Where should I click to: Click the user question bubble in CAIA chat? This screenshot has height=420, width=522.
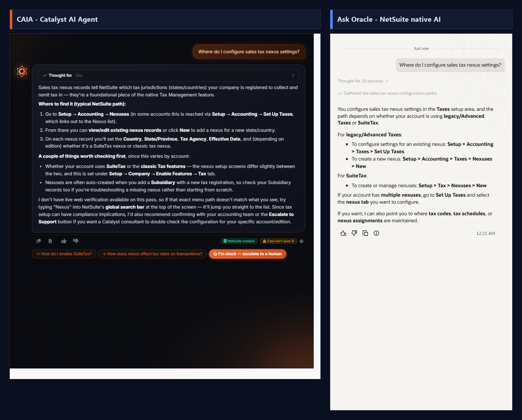pyautogui.click(x=249, y=52)
